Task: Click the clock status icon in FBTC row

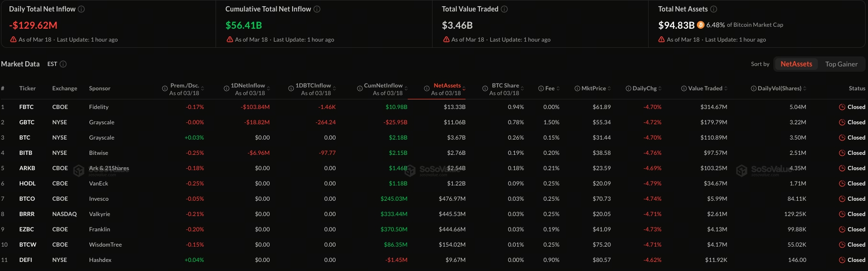Action: point(842,107)
